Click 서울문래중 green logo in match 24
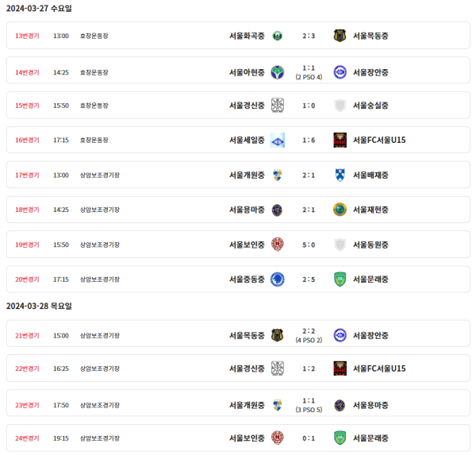Image resolution: width=476 pixels, height=455 pixels. click(340, 438)
